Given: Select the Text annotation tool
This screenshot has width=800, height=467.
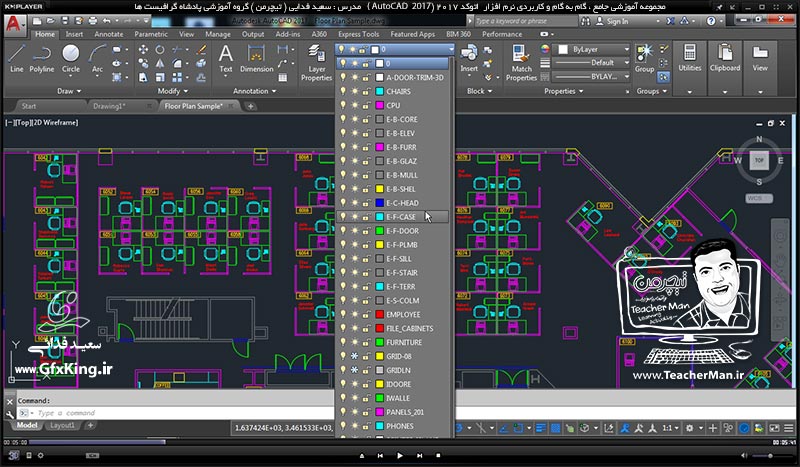Looking at the screenshot, I should [226, 59].
